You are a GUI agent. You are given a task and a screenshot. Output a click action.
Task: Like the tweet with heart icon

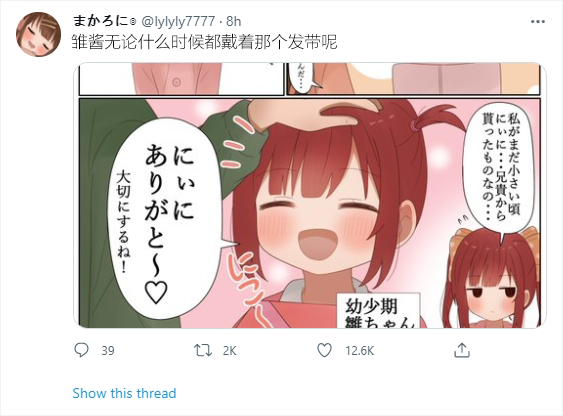(324, 350)
